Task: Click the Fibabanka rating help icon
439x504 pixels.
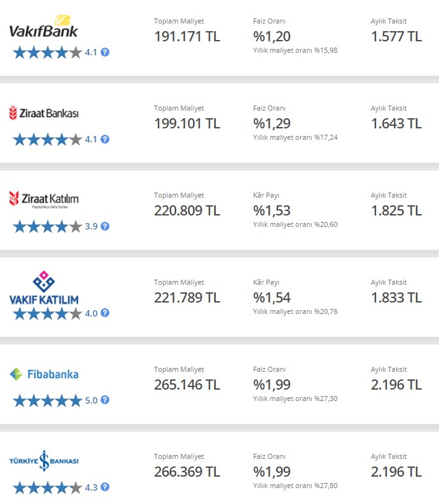Action: point(105,400)
